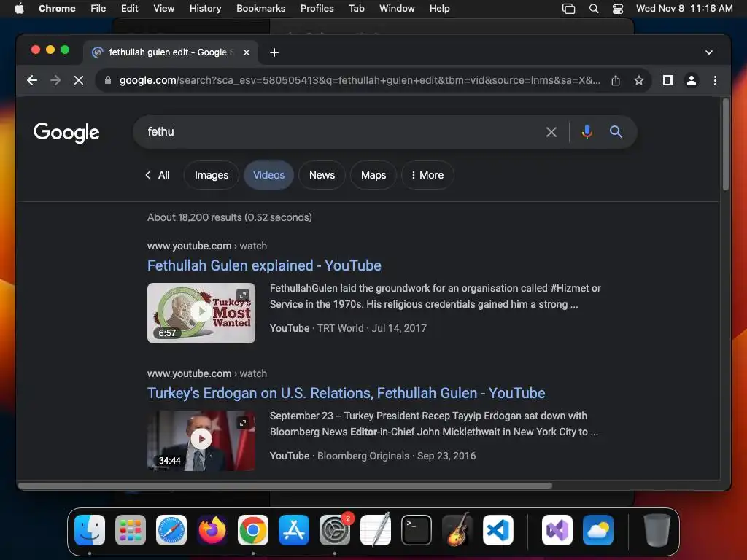Open Turkey's Erdogan on U.S. Relations link

(346, 393)
